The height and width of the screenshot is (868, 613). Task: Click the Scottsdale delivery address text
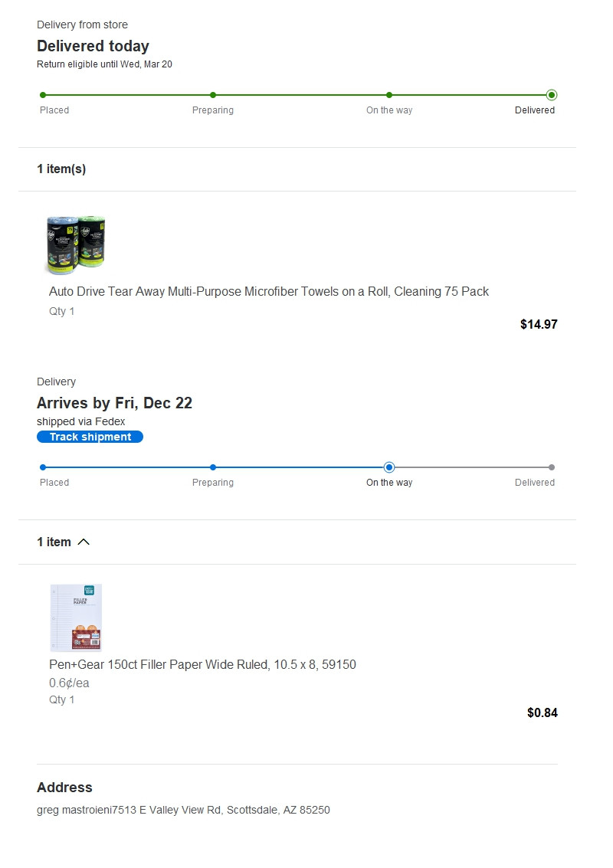tap(183, 810)
